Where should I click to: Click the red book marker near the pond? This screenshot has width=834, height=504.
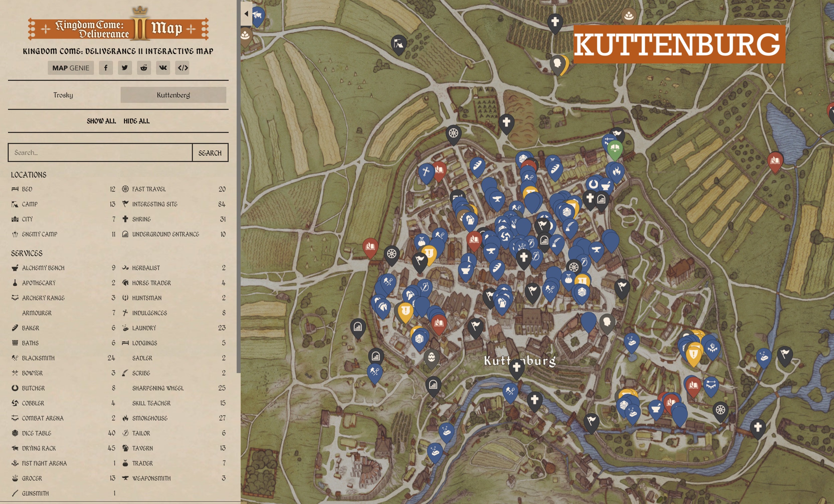(x=775, y=161)
